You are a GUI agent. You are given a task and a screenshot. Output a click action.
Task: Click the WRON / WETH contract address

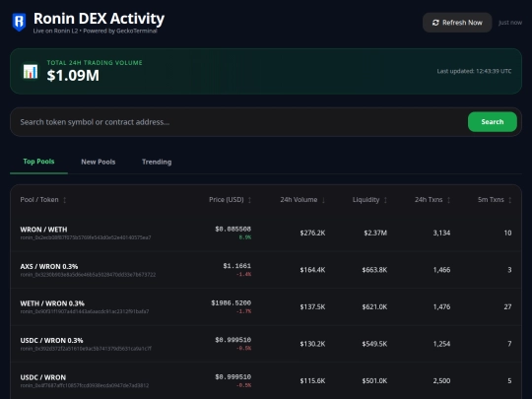(86, 237)
